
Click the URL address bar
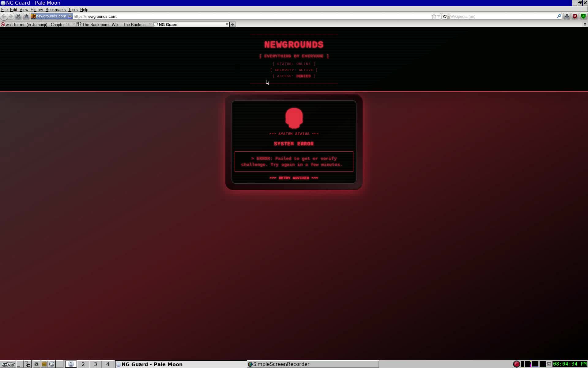coord(251,16)
